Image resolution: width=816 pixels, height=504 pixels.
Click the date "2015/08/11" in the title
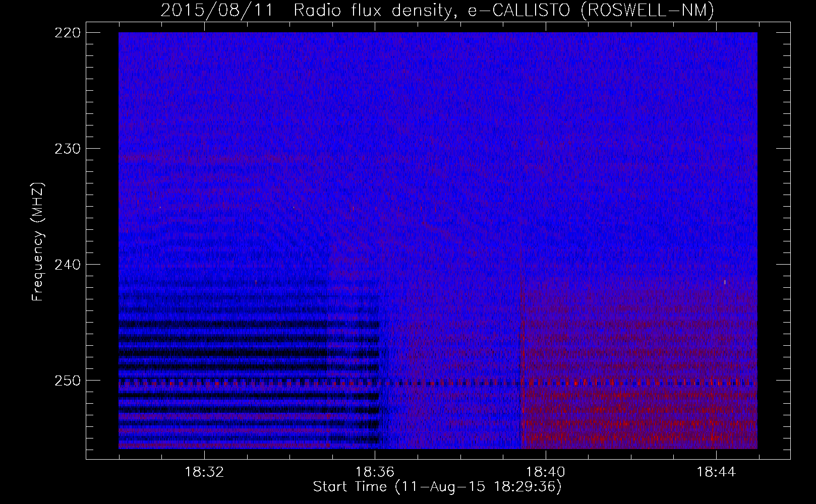[216, 10]
